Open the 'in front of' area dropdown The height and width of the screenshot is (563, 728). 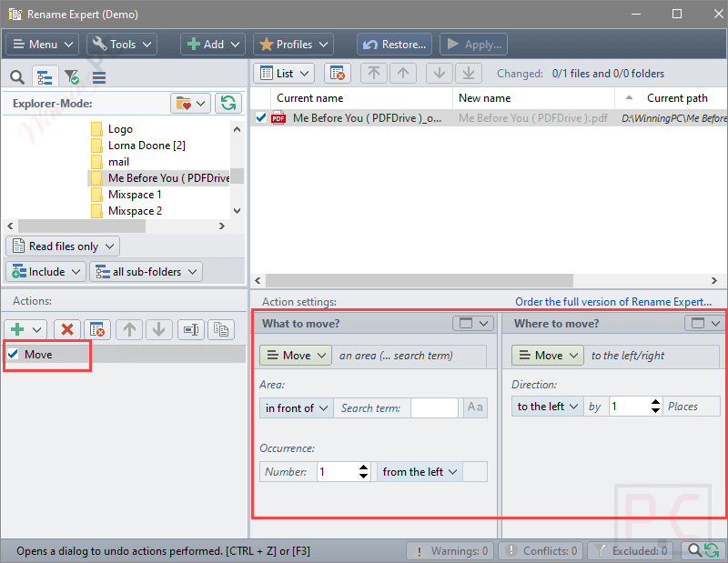coord(296,408)
